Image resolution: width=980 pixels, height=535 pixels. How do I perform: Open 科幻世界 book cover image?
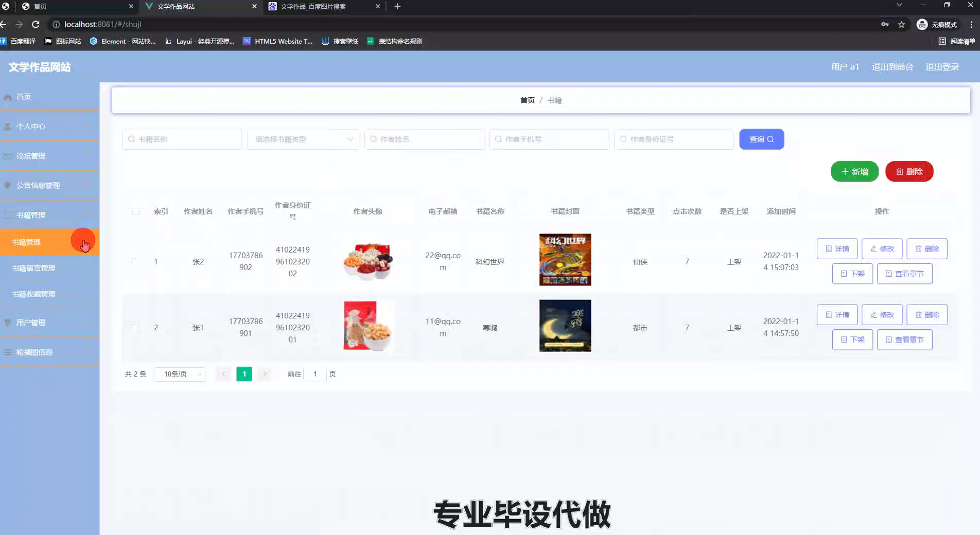click(565, 260)
